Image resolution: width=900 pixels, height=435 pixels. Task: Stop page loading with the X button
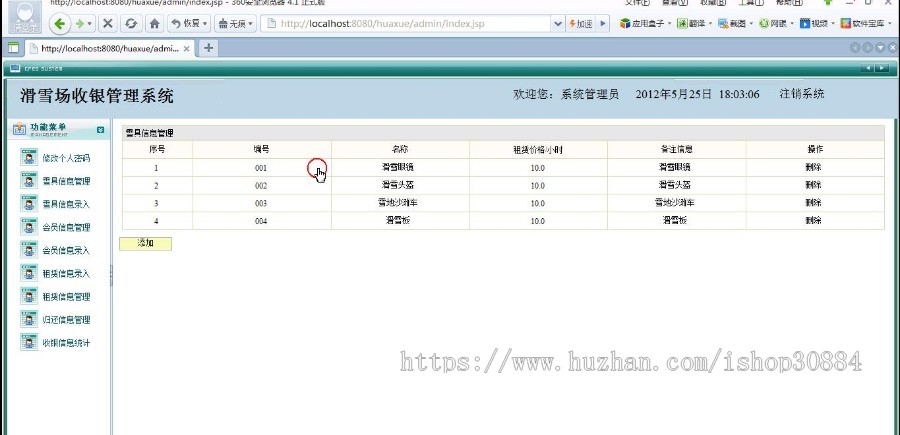click(x=107, y=24)
